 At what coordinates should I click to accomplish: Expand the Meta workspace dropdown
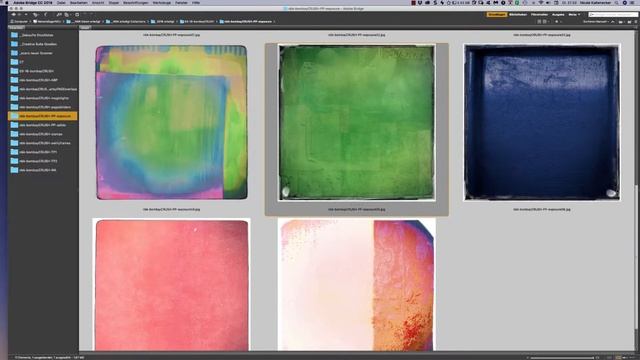pos(574,15)
